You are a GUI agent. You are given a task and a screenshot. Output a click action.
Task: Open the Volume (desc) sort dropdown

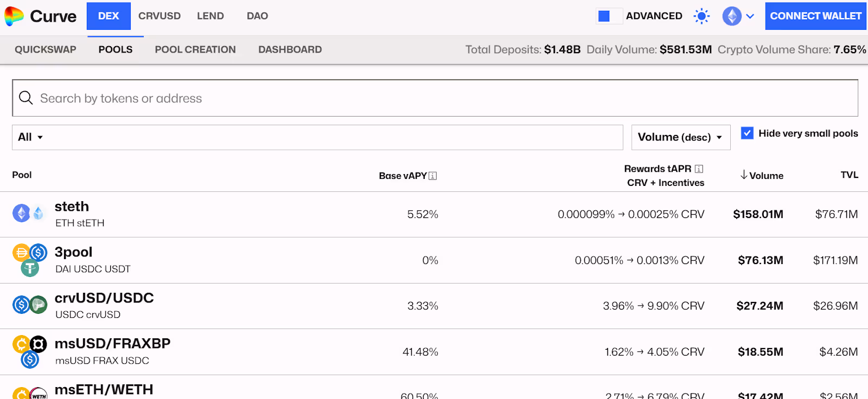(x=681, y=137)
